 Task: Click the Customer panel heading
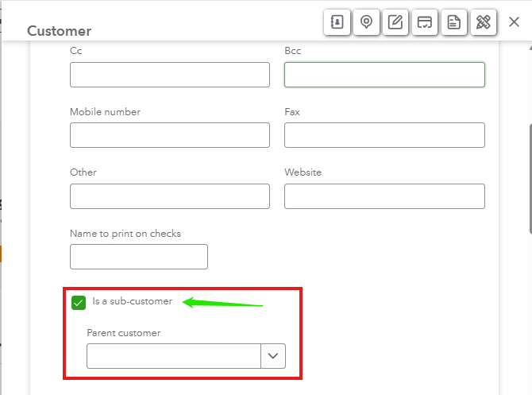click(x=59, y=31)
